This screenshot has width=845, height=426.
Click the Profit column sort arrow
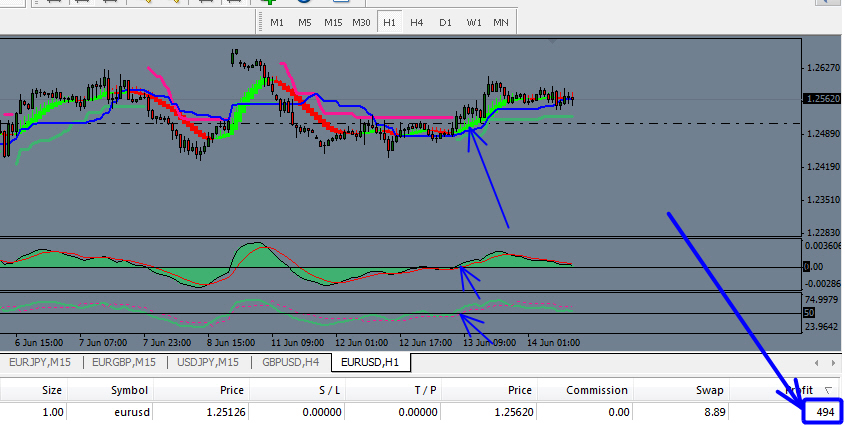click(x=828, y=390)
